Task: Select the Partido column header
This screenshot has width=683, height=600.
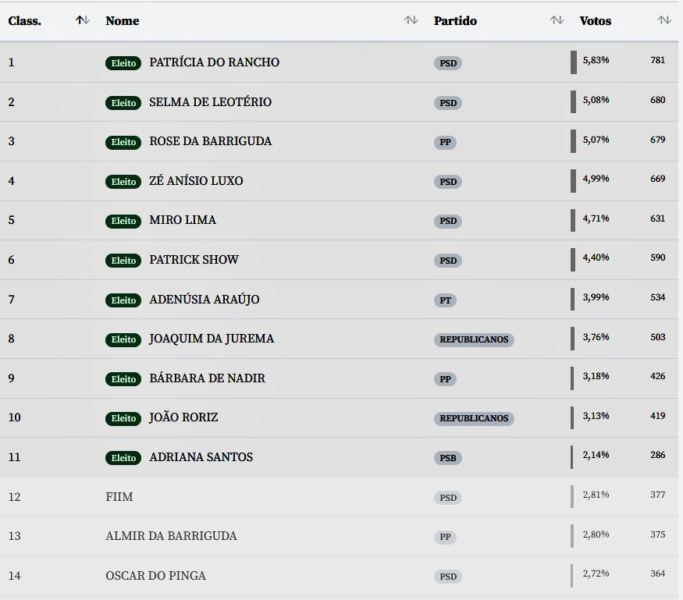Action: [455, 21]
